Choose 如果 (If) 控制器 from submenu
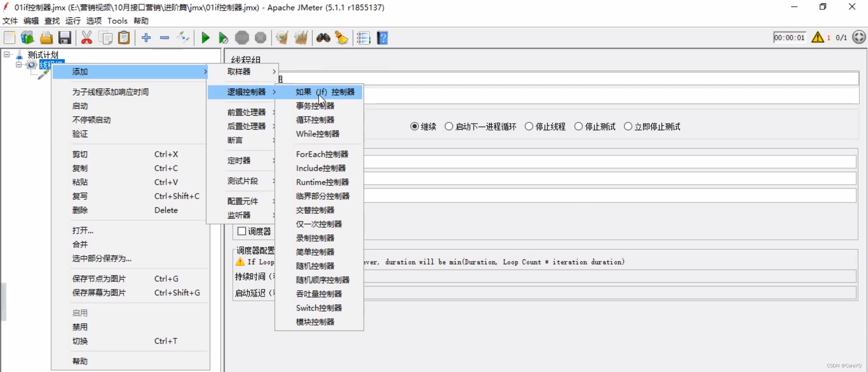868x372 pixels. coord(319,92)
